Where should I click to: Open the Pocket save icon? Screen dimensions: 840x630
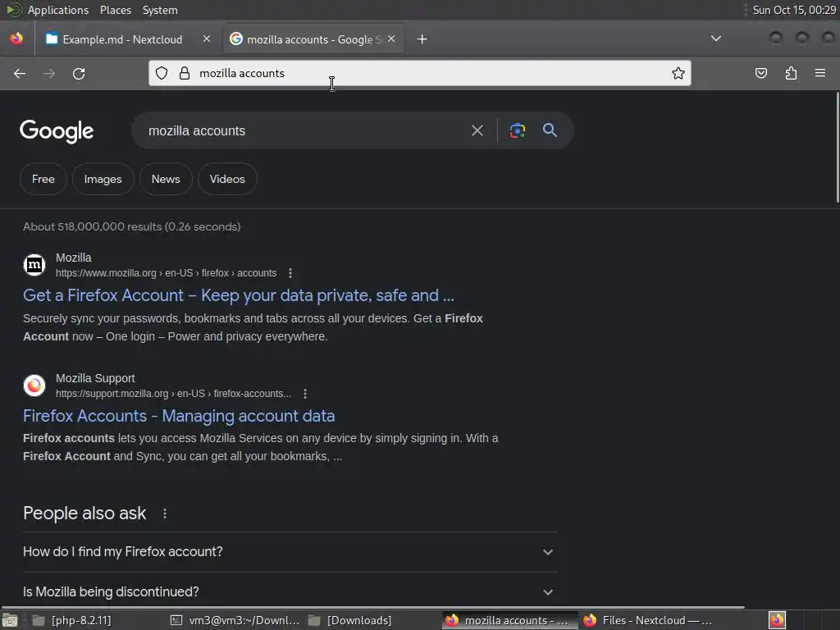click(760, 73)
